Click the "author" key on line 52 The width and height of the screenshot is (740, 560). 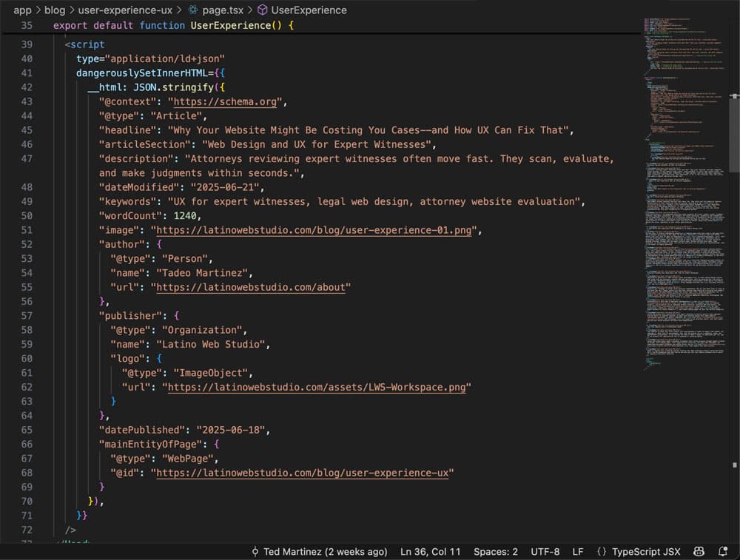122,244
